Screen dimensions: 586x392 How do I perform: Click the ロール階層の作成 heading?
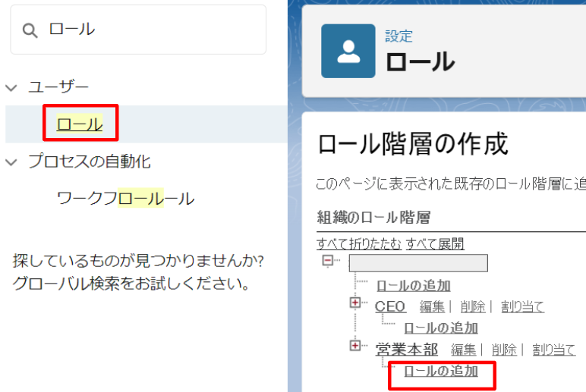pyautogui.click(x=413, y=144)
